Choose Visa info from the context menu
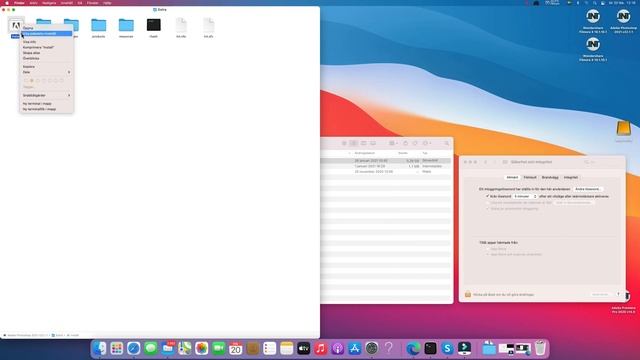The height and width of the screenshot is (360, 640). [x=47, y=42]
